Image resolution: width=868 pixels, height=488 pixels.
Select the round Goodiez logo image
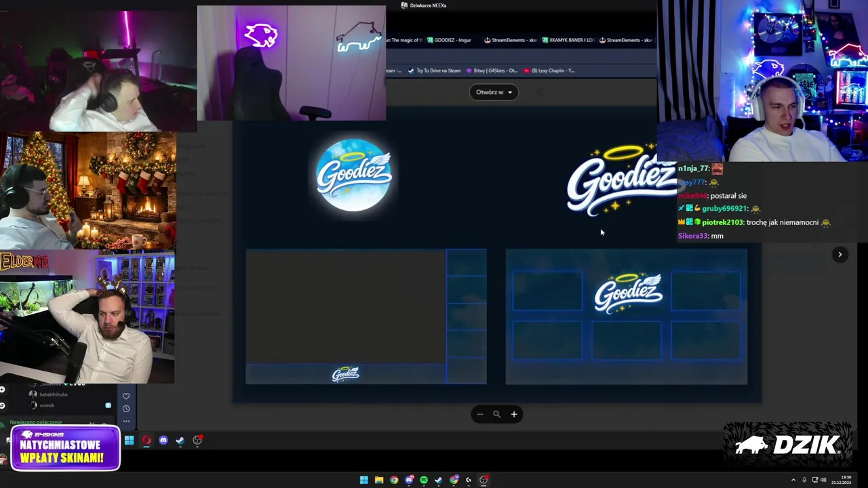(354, 176)
